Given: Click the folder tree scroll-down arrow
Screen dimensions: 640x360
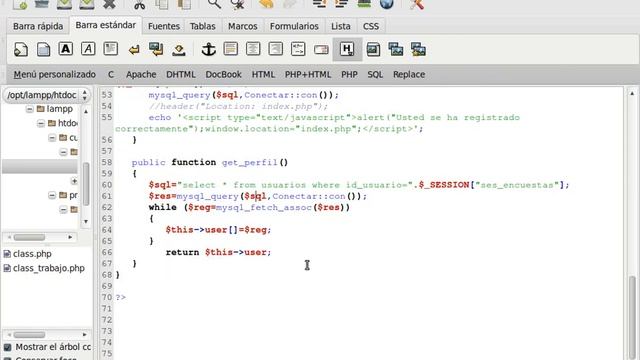Looking at the screenshot, I should coord(86,222).
